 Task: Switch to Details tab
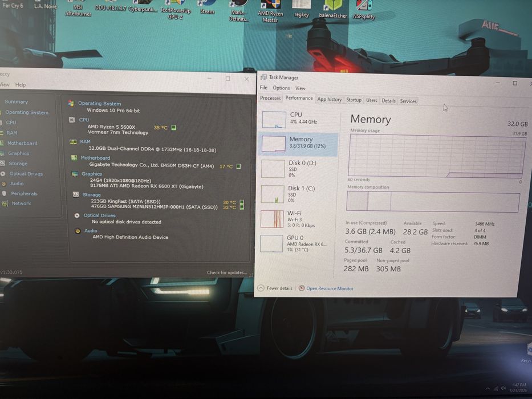388,101
